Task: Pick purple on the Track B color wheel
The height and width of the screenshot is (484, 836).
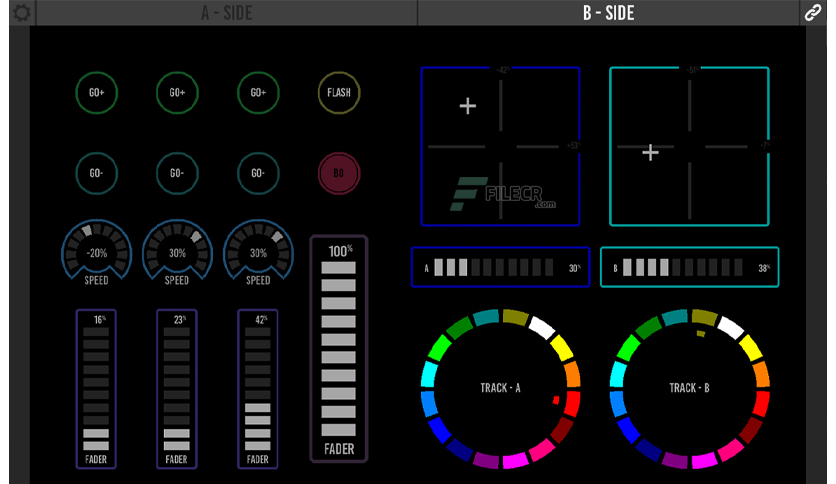Action: click(x=675, y=459)
